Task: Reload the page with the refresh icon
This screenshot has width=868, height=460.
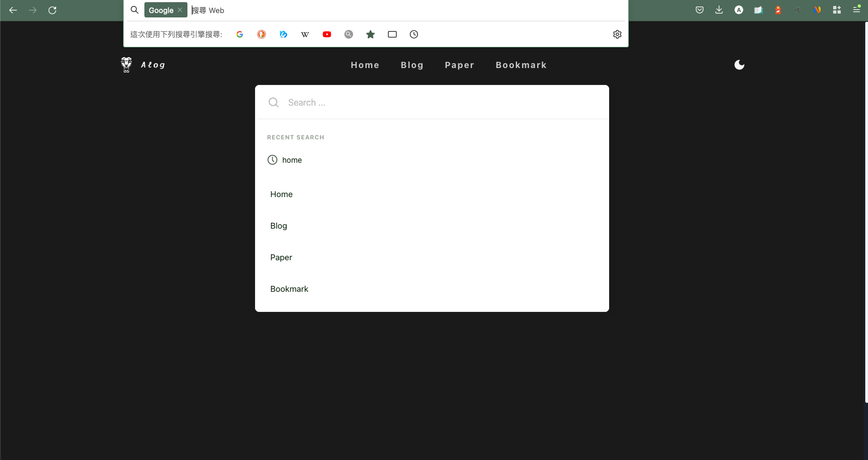Action: tap(52, 10)
